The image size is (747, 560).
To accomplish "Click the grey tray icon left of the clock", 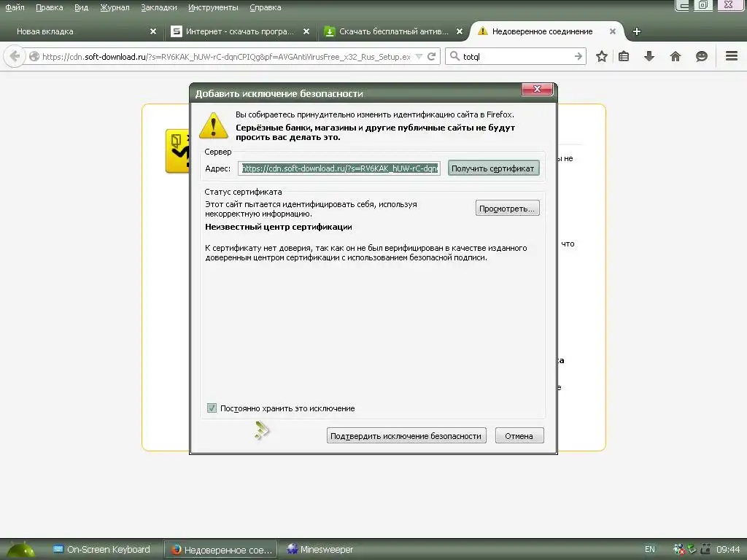I will pyautogui.click(x=705, y=549).
